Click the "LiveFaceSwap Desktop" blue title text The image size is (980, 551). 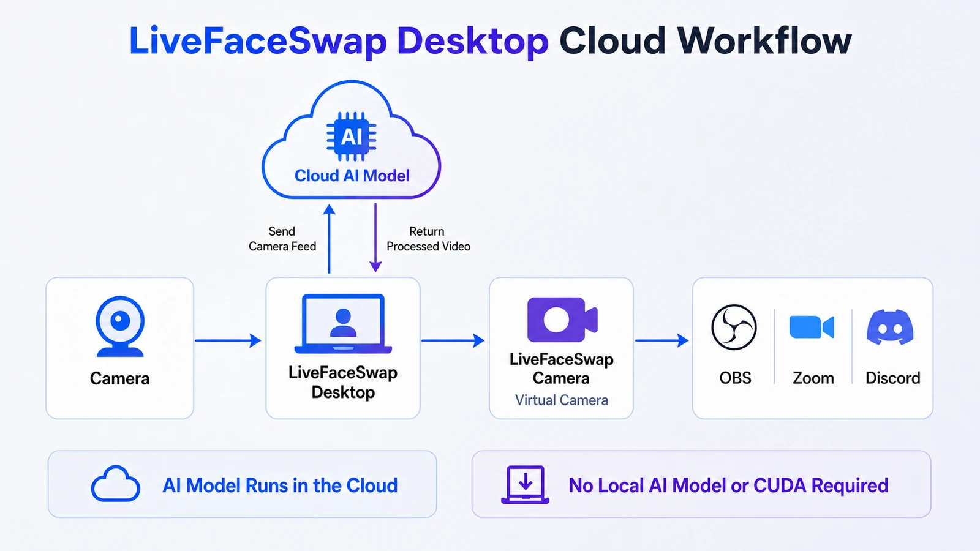coord(339,42)
